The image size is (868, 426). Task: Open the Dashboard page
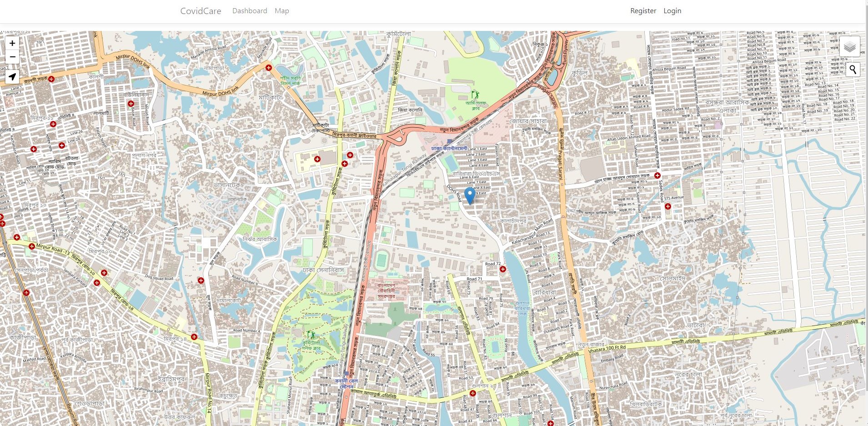click(250, 11)
